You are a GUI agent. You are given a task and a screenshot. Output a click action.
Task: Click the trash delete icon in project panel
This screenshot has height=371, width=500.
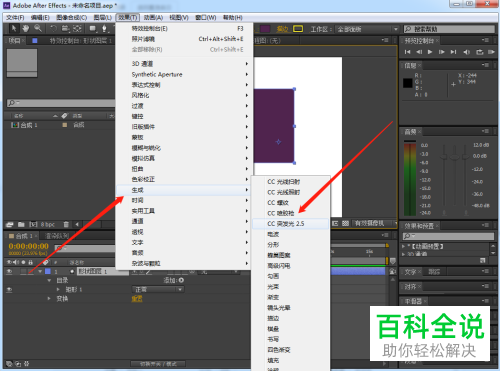click(x=66, y=224)
